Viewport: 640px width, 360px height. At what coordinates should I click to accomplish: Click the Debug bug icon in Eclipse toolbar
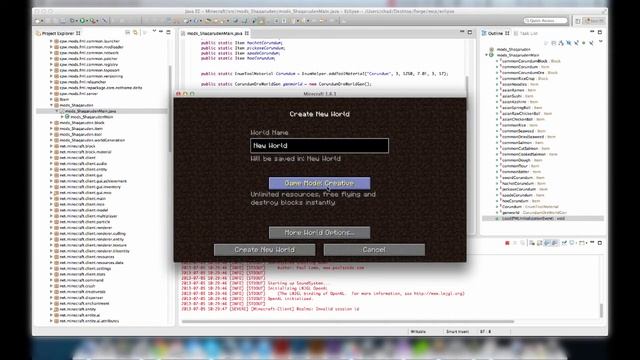[72, 20]
